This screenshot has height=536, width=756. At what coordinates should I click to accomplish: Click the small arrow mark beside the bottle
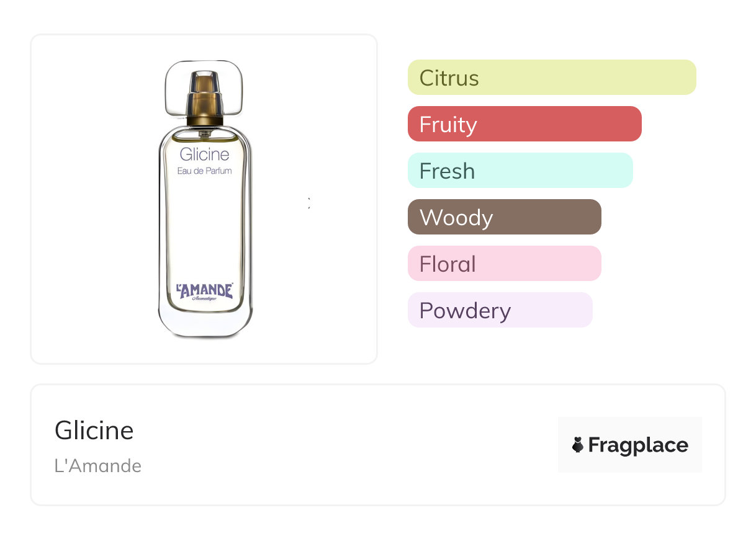click(x=309, y=202)
